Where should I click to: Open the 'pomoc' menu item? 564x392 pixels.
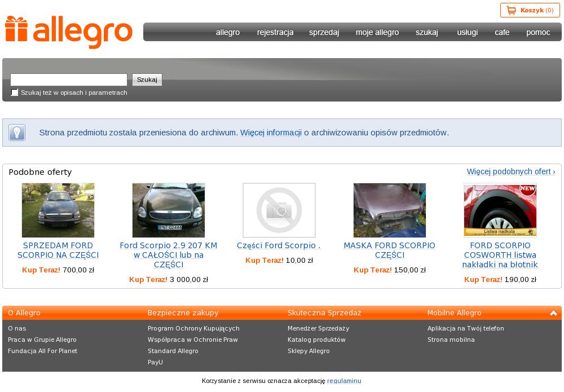click(538, 32)
